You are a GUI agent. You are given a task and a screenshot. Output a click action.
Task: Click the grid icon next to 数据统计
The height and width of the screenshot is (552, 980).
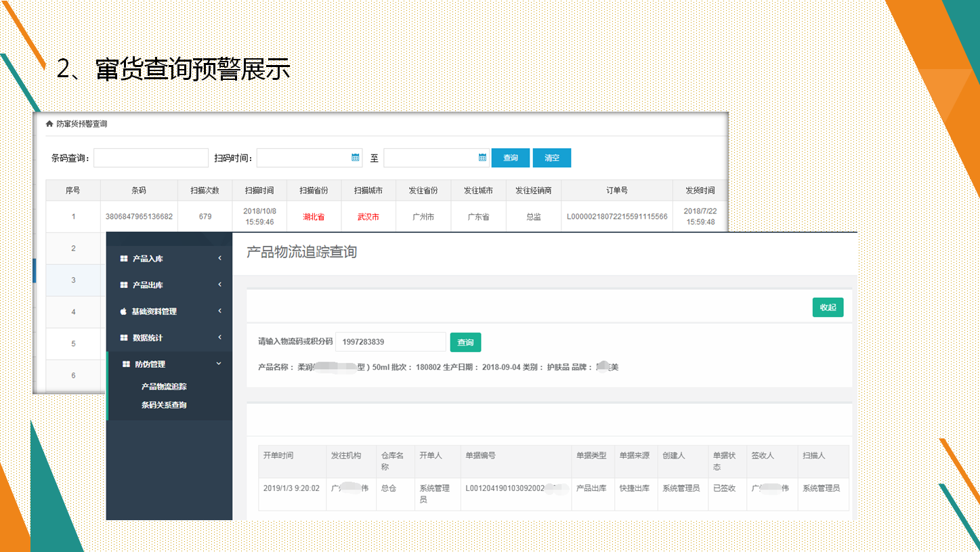(124, 338)
